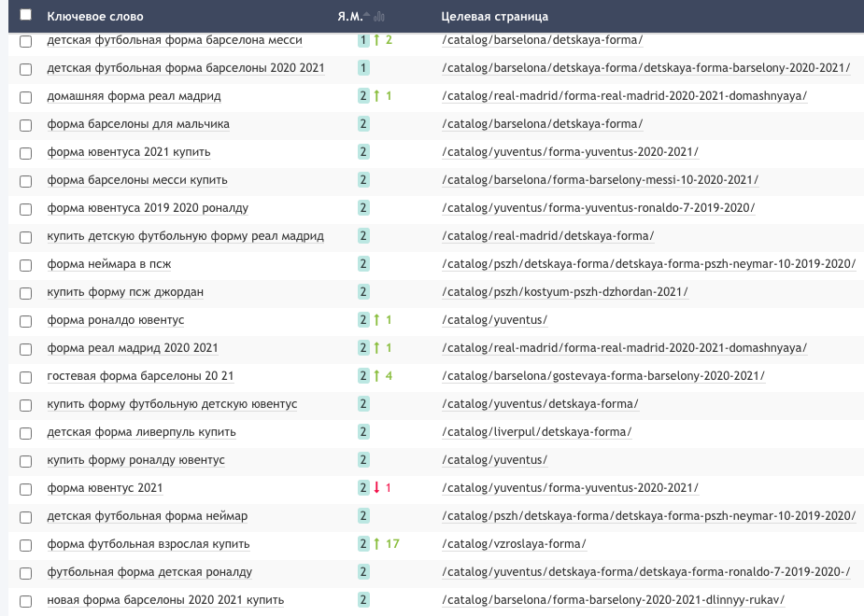This screenshot has height=616, width=864.
Task: Check row 'форма реал мадрид 2020 2021'
Action: point(26,350)
